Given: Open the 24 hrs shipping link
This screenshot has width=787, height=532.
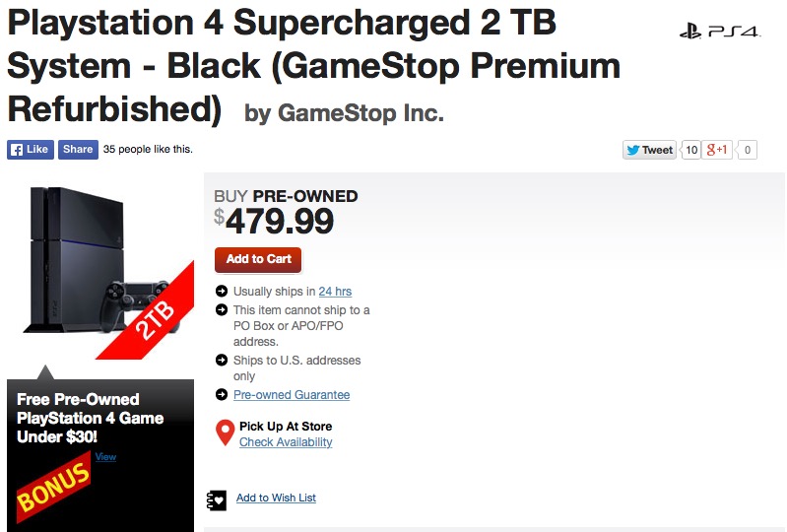Looking at the screenshot, I should point(335,292).
